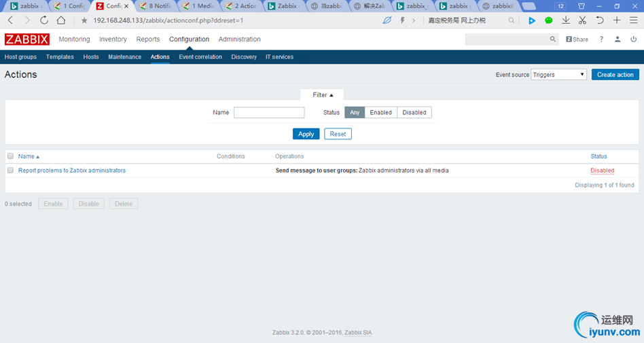
Task: Bookmark page with star icon
Action: tap(84, 20)
